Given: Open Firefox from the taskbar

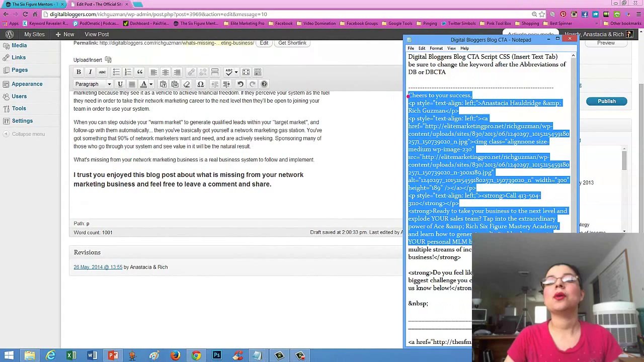Looking at the screenshot, I should coord(175,355).
